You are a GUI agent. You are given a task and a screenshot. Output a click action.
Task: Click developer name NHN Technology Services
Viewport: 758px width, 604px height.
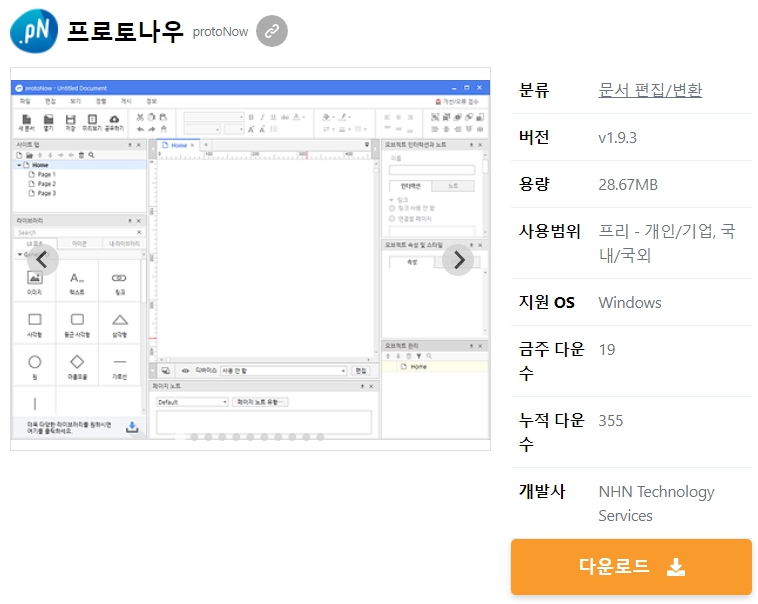(656, 503)
